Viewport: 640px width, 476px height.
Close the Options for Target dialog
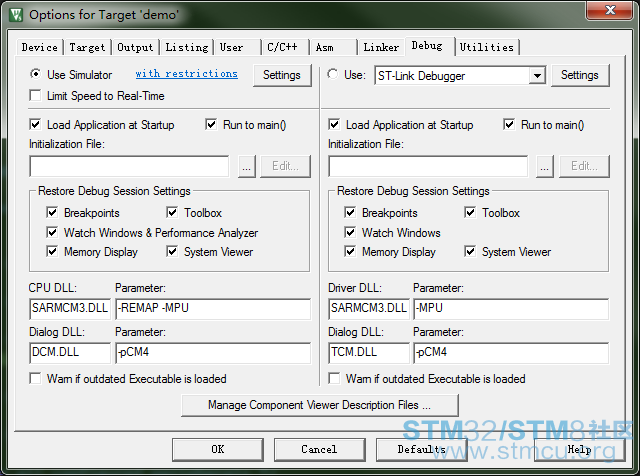pos(609,10)
